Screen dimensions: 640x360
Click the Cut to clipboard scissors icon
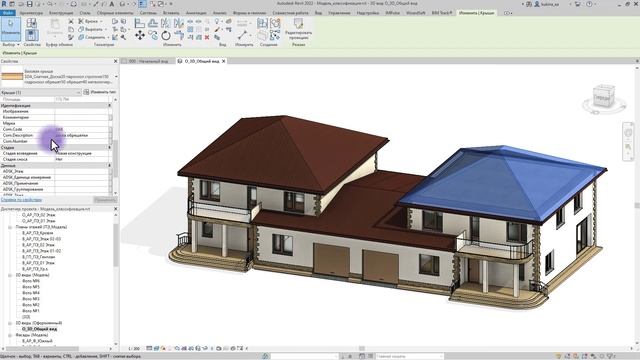click(x=71, y=21)
